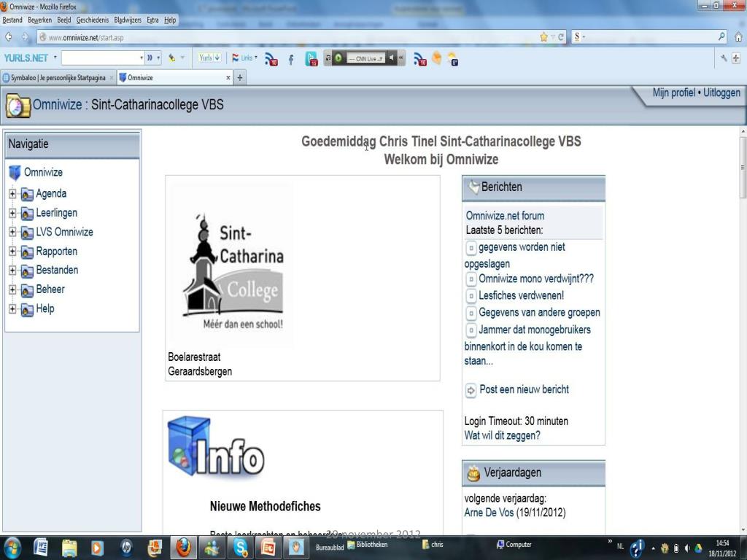
Task: Click the Omniwize shield icon in navigation
Action: [x=15, y=172]
